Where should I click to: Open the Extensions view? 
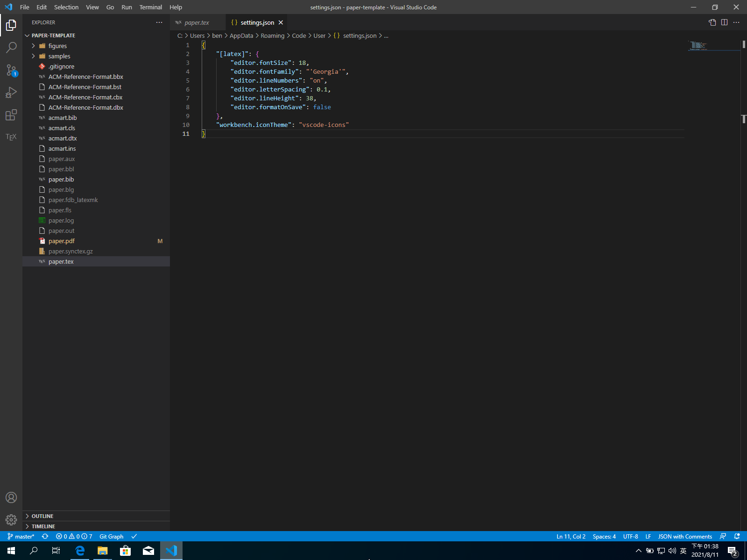(11, 115)
